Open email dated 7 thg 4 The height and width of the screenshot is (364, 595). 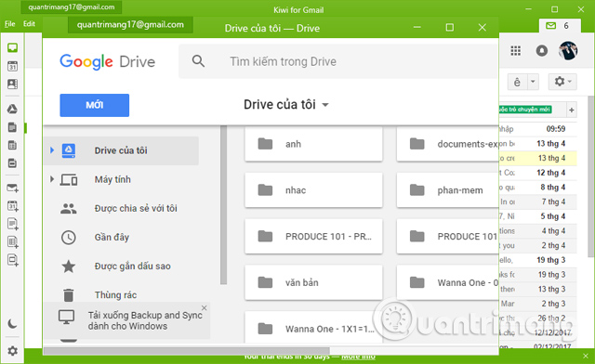(x=537, y=201)
